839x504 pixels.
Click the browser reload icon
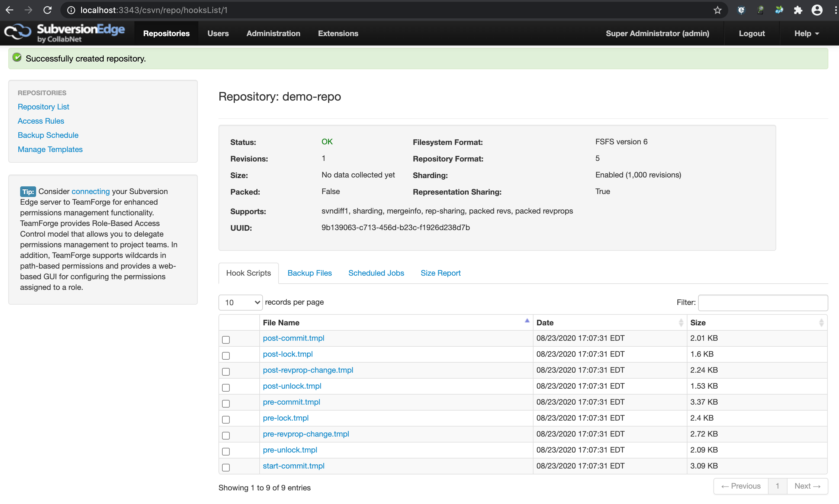point(48,10)
